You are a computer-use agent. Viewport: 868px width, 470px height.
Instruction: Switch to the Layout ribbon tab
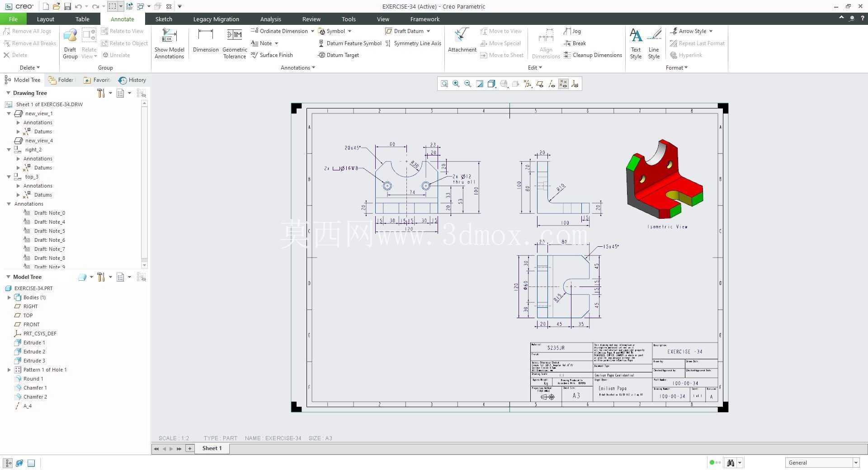click(x=45, y=19)
